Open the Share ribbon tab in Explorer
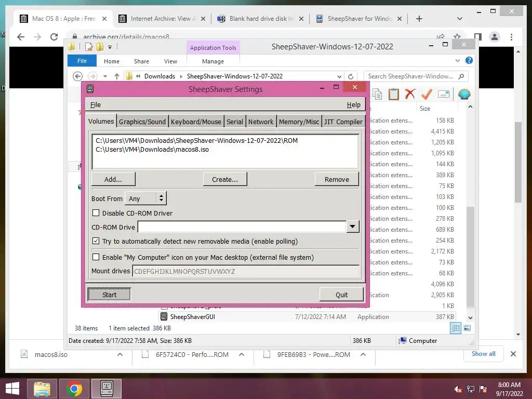 pyautogui.click(x=141, y=61)
